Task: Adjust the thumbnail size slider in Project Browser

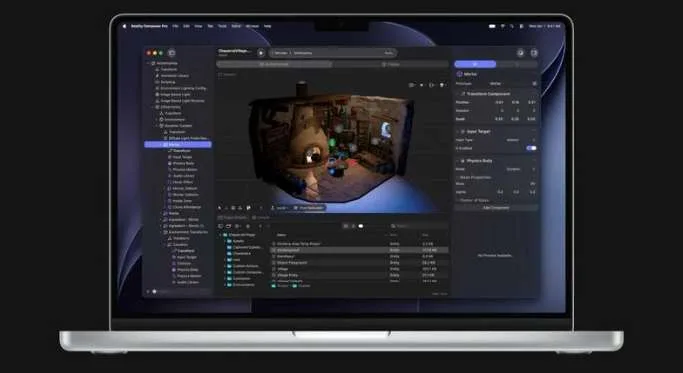Action: [361, 226]
